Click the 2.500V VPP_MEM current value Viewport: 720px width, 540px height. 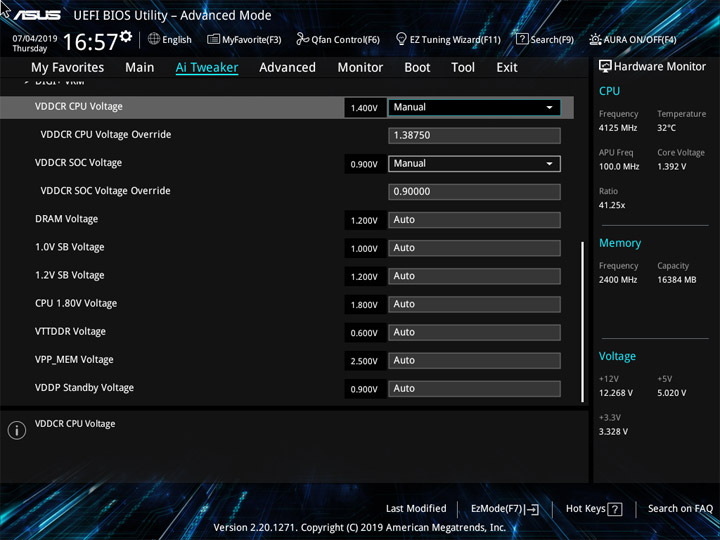[x=364, y=361]
